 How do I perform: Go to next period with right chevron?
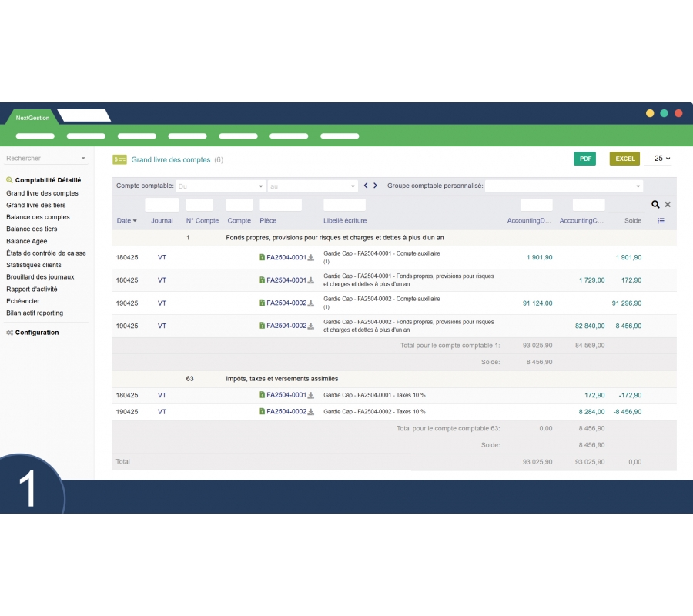tap(375, 186)
